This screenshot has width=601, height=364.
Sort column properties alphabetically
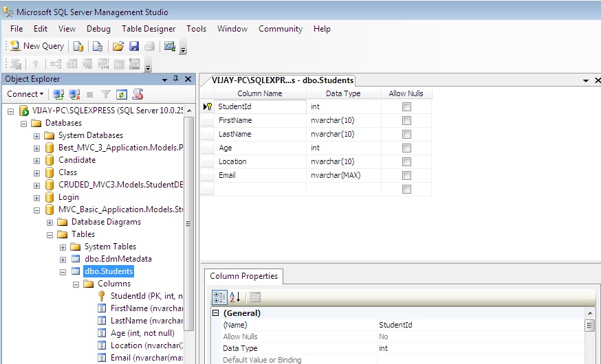235,297
